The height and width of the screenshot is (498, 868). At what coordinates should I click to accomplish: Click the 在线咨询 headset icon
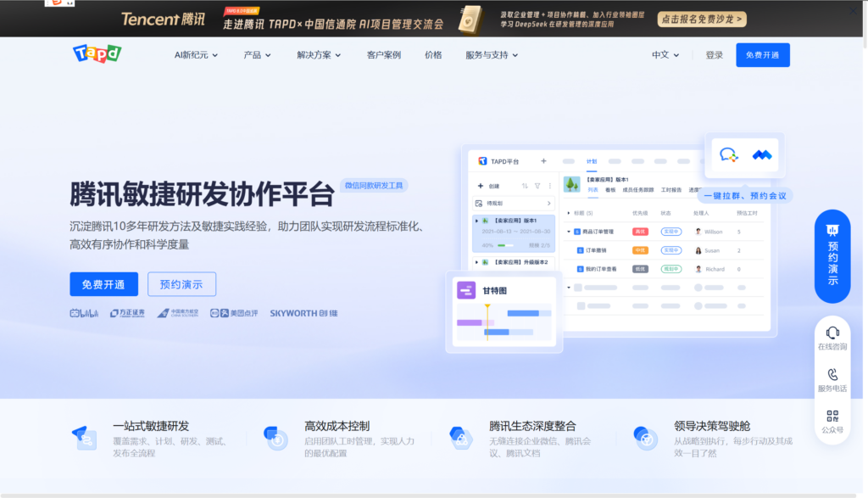click(832, 333)
